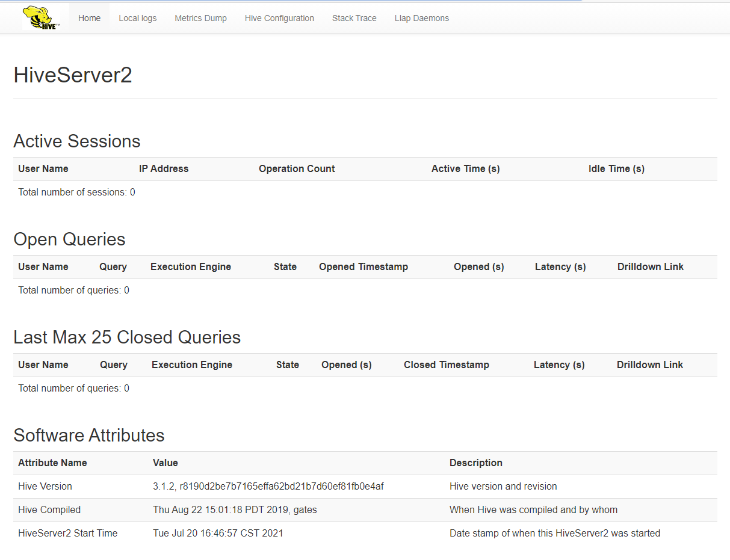Open the Local logs page
Screen dimensions: 730x560
point(137,18)
